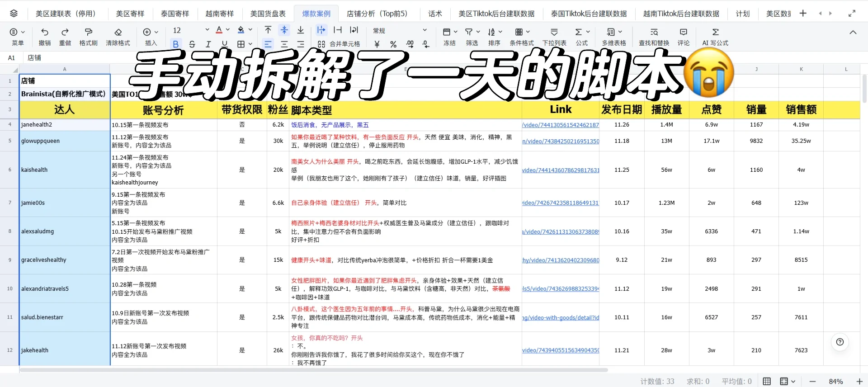
Task: Open the sheet list layers icon
Action: [14, 14]
